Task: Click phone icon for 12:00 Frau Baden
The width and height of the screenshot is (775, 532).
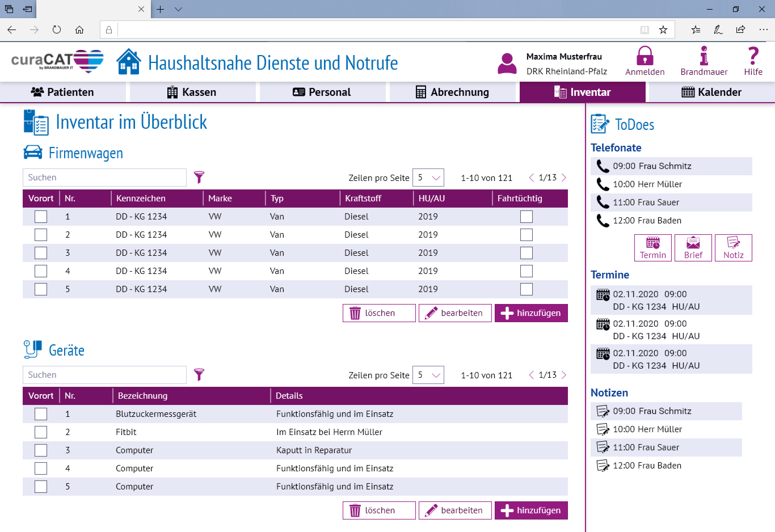Action: point(603,220)
